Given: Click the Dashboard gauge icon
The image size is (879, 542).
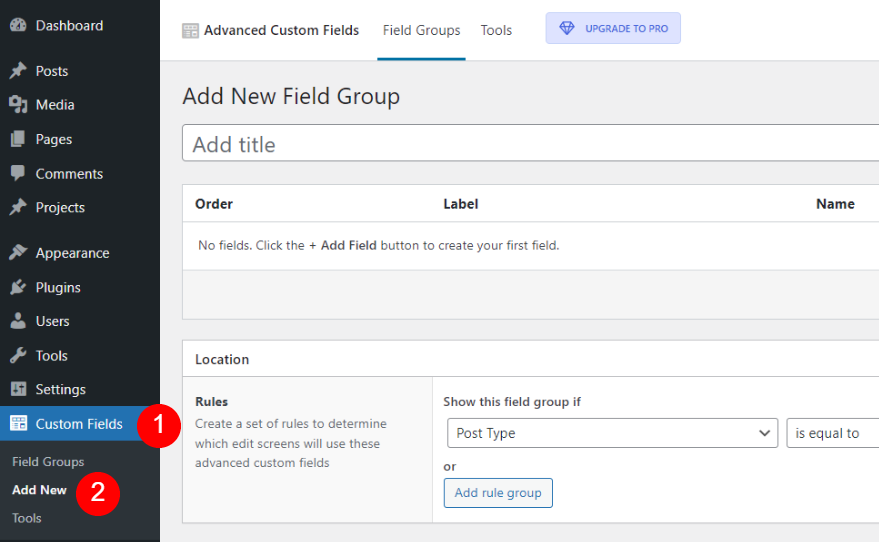Looking at the screenshot, I should click(x=18, y=25).
